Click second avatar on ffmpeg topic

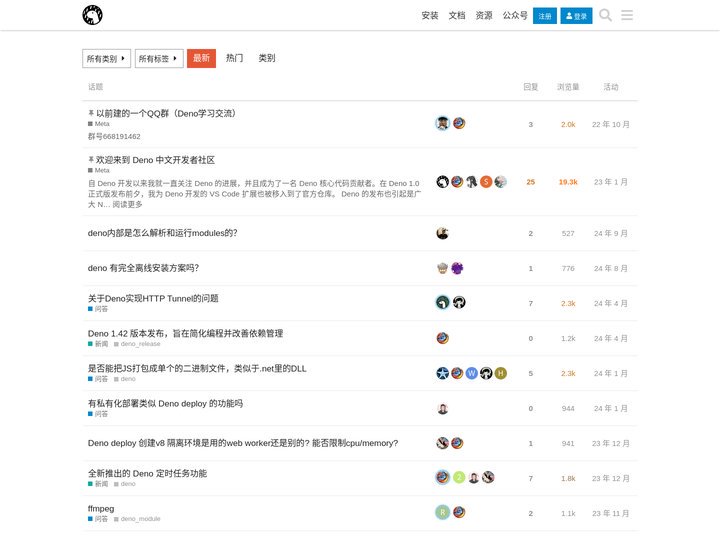tap(459, 512)
